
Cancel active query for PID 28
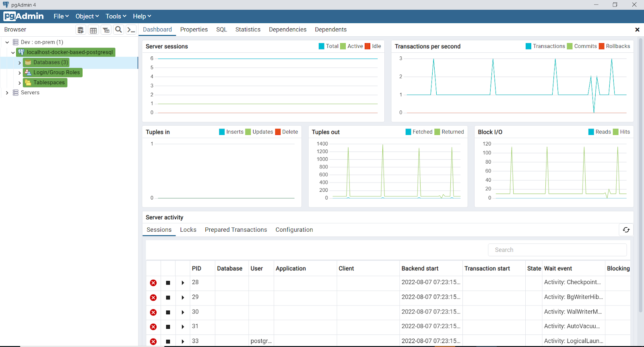click(x=168, y=283)
